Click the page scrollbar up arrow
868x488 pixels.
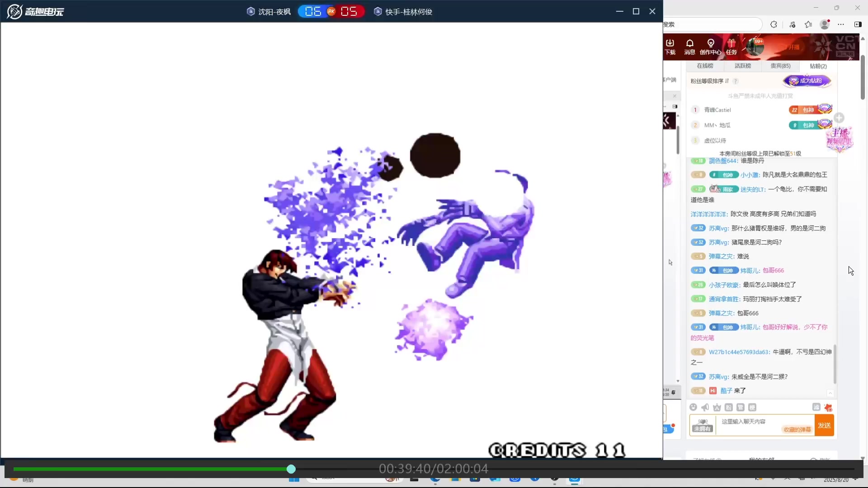863,39
